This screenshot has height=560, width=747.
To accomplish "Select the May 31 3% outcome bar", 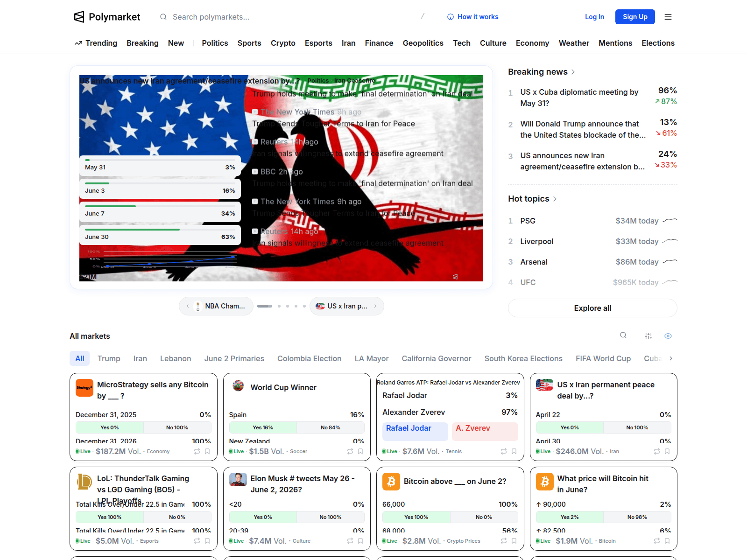I will click(160, 166).
